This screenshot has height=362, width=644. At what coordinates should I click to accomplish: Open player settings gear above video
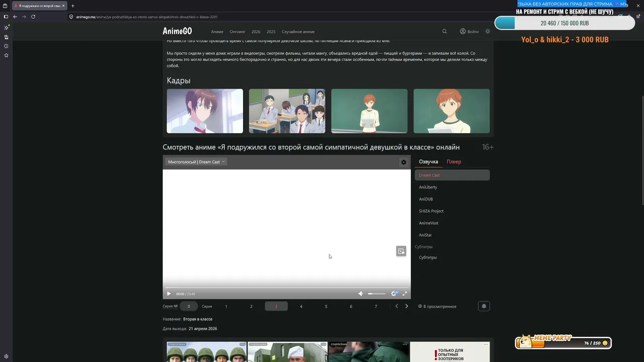point(404,162)
